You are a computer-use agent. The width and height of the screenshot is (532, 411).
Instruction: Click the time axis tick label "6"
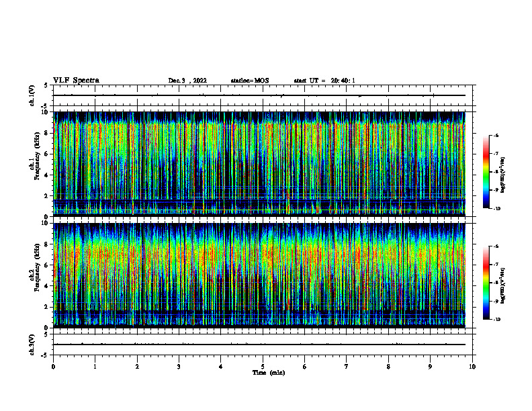(305, 367)
